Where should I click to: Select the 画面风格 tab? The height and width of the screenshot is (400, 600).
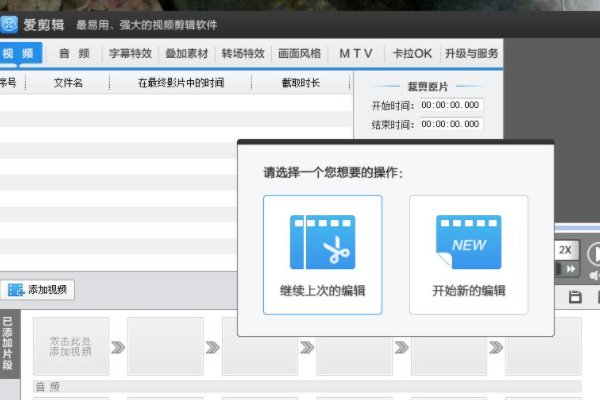(x=300, y=53)
